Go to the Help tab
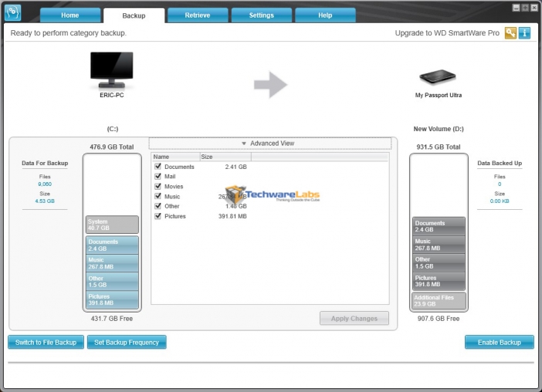Viewport: 542px width, 392px height. pyautogui.click(x=325, y=15)
